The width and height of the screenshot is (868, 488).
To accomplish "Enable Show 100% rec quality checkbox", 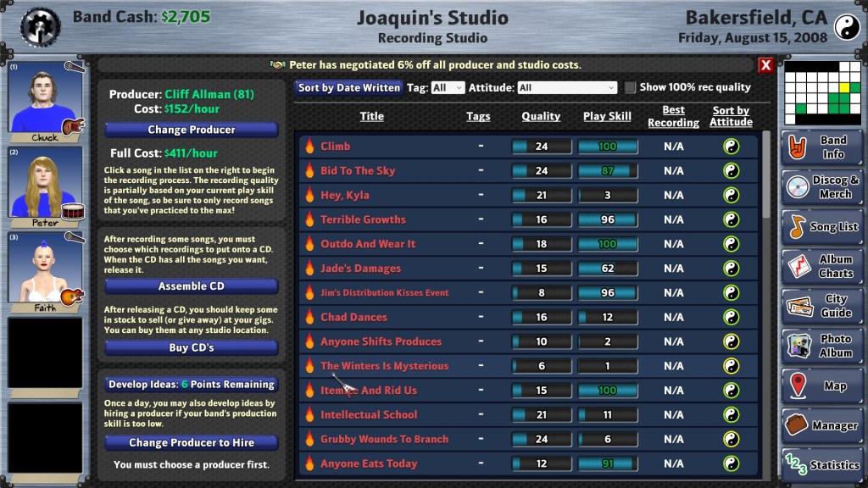I will [x=630, y=87].
